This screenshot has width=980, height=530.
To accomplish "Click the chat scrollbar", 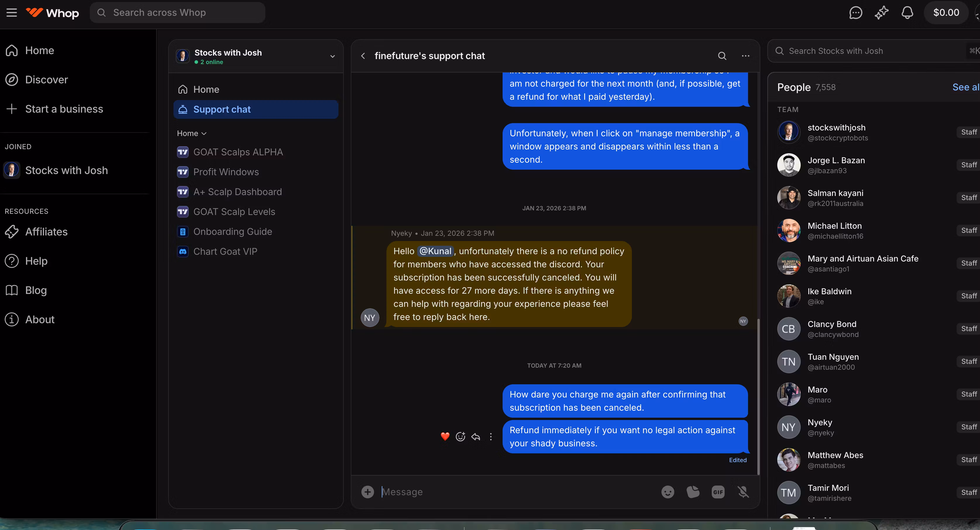I will (758, 396).
